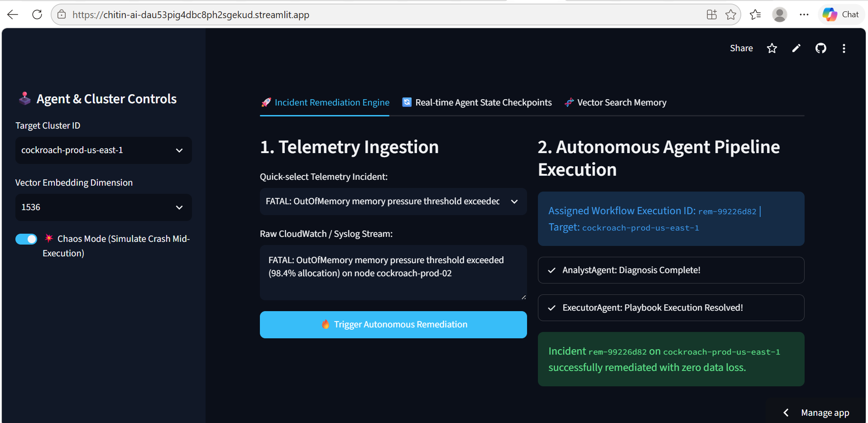
Task: Open the Streamlit three-dot menu
Action: pyautogui.click(x=844, y=48)
